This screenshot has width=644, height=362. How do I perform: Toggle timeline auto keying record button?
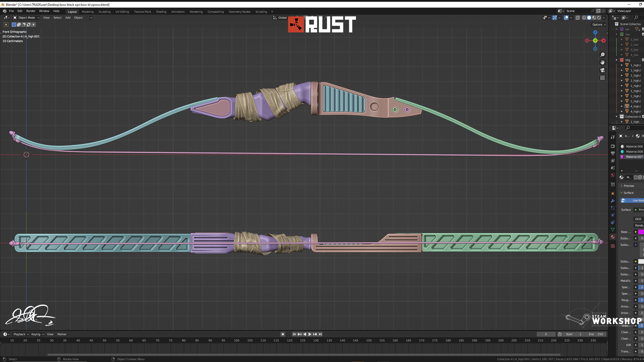coord(283,334)
